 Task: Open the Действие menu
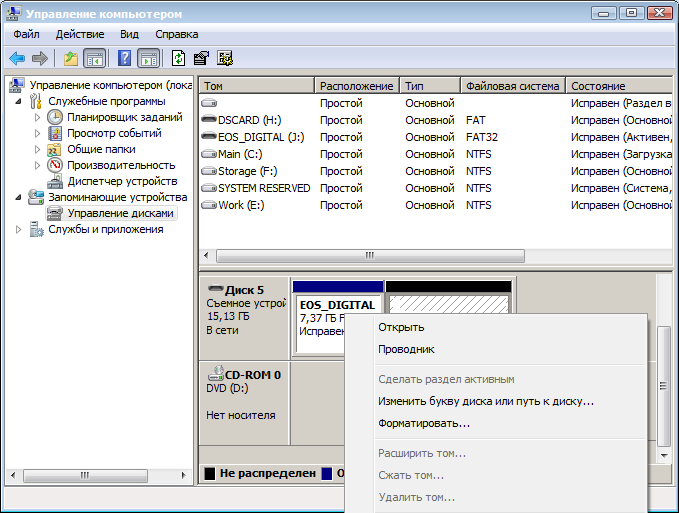tap(80, 34)
